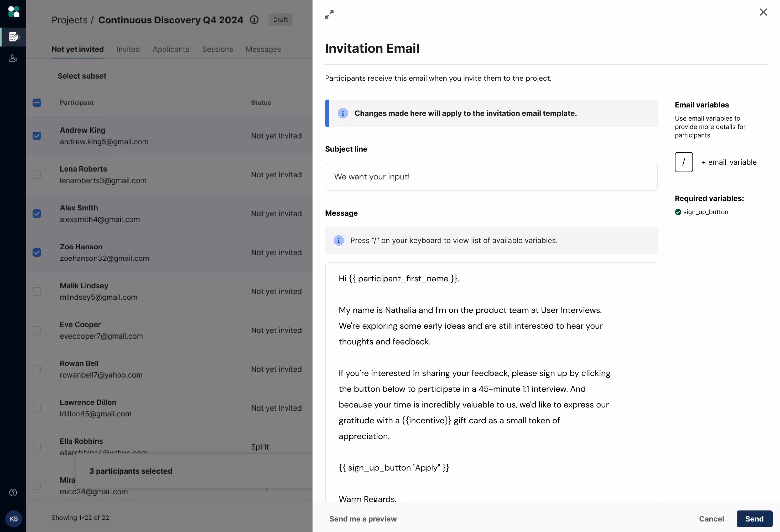
Task: Click the Send button
Action: click(x=754, y=519)
